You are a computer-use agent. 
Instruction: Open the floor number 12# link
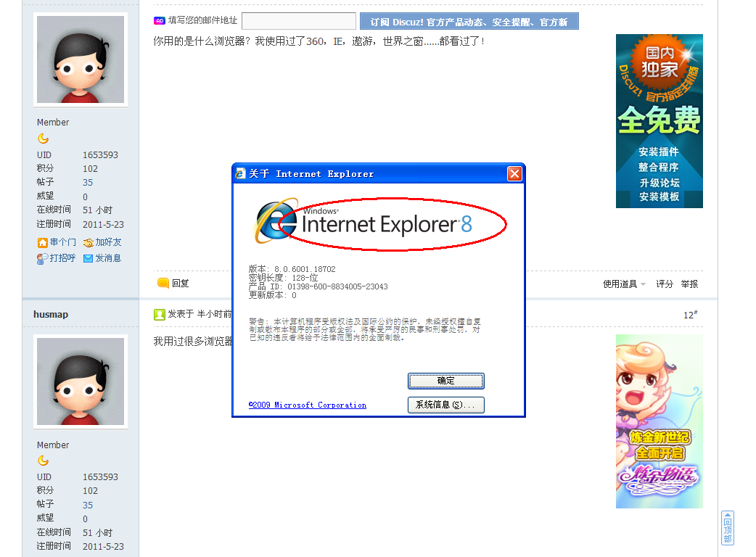691,315
